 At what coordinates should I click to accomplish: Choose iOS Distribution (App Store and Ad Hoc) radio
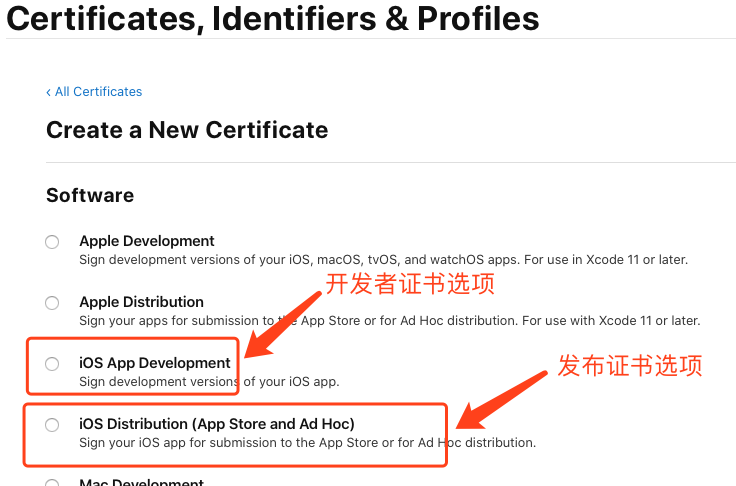pyautogui.click(x=52, y=425)
